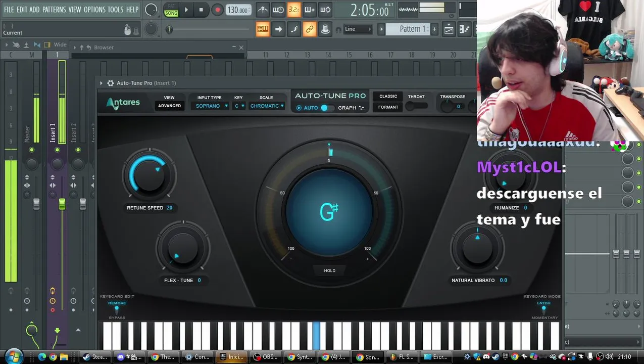Open Steam from the taskbar
Image resolution: width=644 pixels, height=364 pixels.
click(95, 357)
